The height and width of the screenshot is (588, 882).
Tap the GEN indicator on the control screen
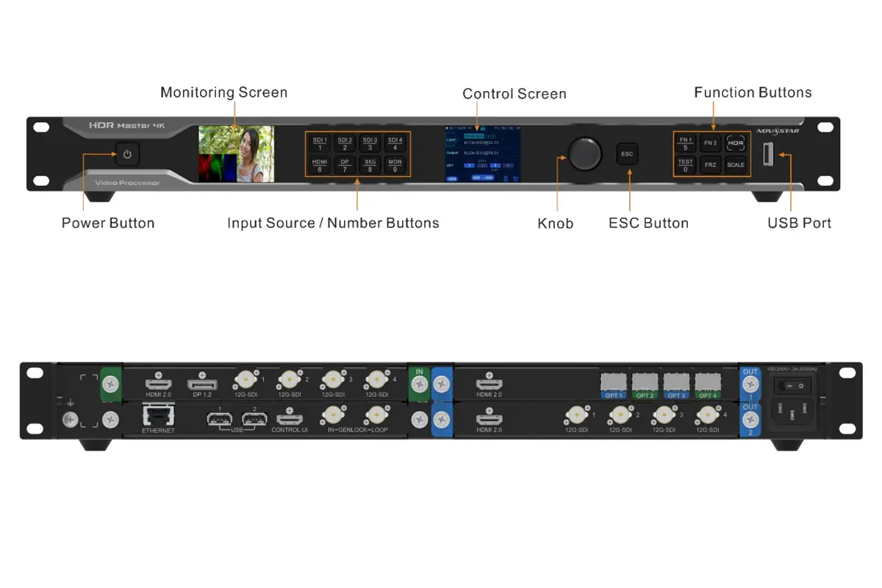[452, 179]
